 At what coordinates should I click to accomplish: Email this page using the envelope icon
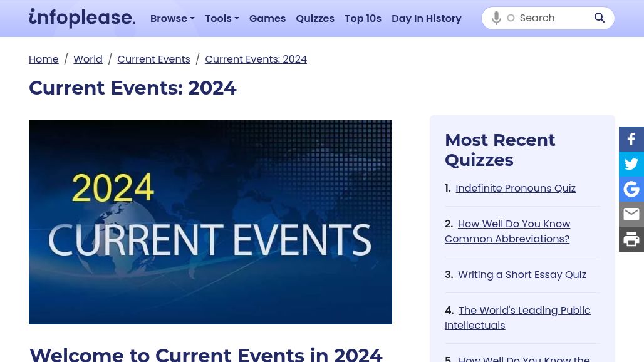click(x=631, y=214)
